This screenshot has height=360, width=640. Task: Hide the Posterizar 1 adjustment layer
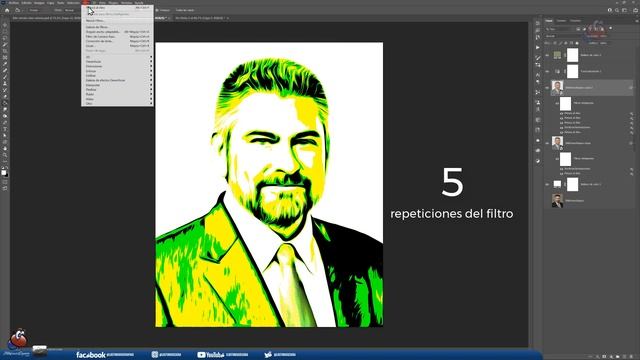[x=547, y=71]
